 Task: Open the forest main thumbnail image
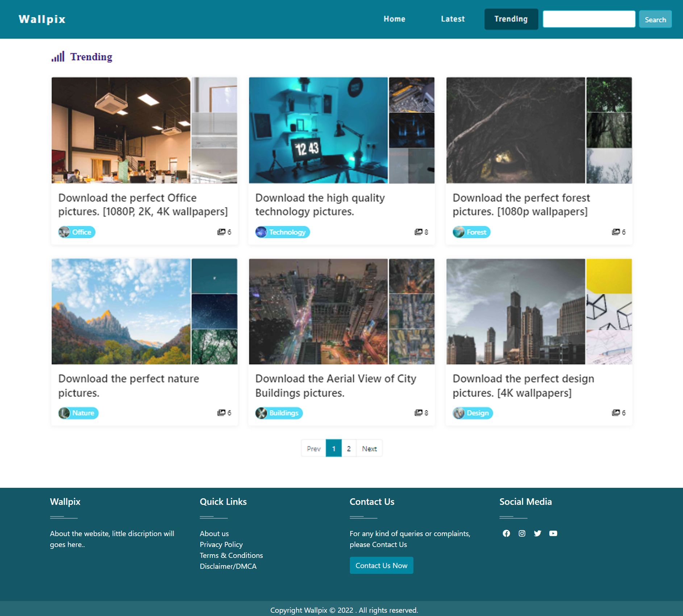516,130
